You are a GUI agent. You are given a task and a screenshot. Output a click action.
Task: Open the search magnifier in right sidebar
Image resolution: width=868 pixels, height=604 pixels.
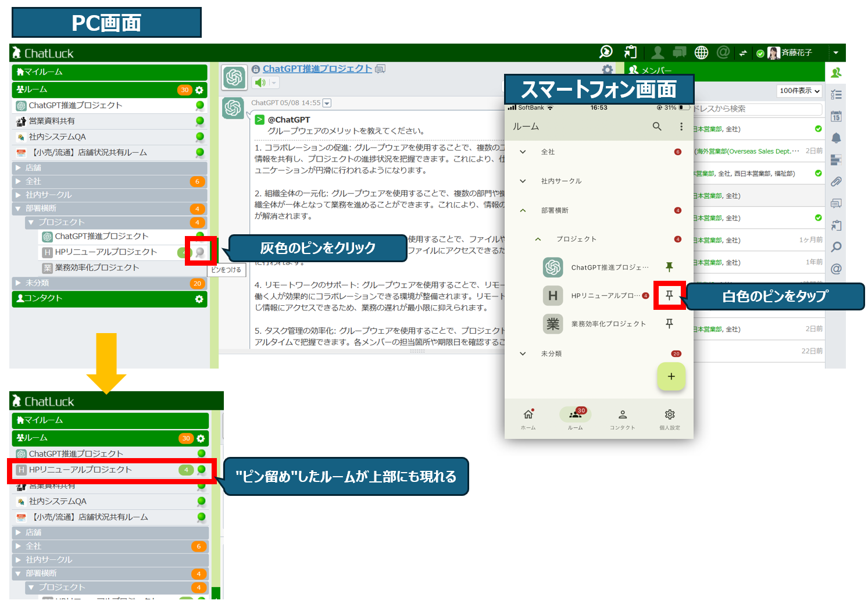tap(836, 247)
